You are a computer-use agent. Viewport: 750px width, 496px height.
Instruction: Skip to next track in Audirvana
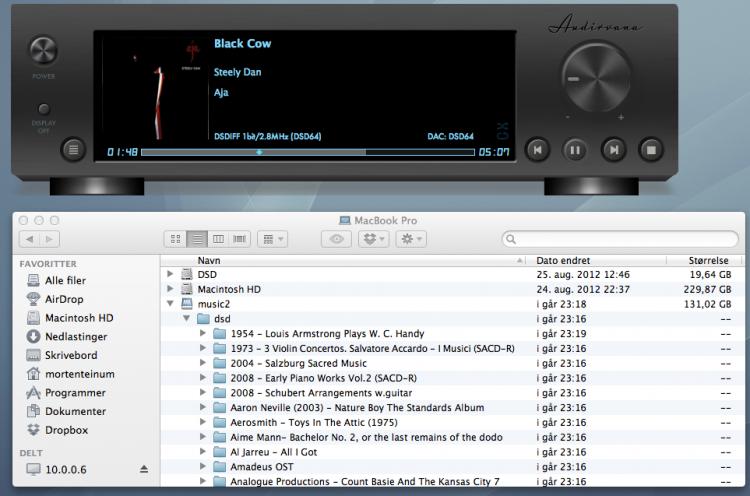click(613, 150)
